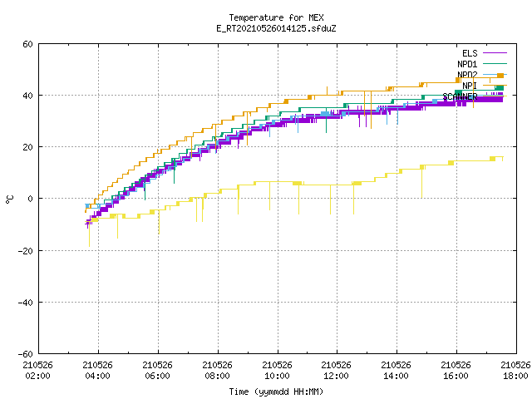Click the x-axis tick label 10:00
This screenshot has width=532, height=399.
pyautogui.click(x=277, y=376)
